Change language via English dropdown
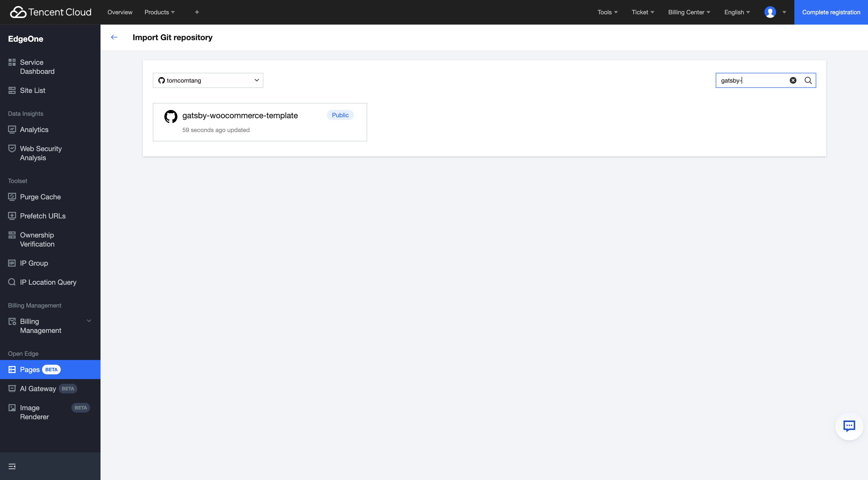The image size is (868, 480). click(737, 12)
